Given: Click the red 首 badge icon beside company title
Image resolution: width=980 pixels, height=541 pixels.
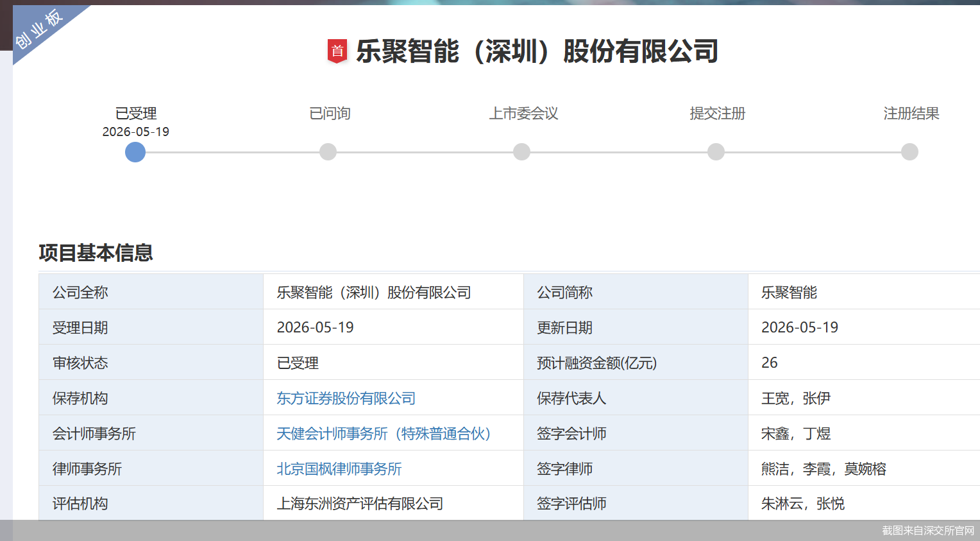Looking at the screenshot, I should (337, 51).
